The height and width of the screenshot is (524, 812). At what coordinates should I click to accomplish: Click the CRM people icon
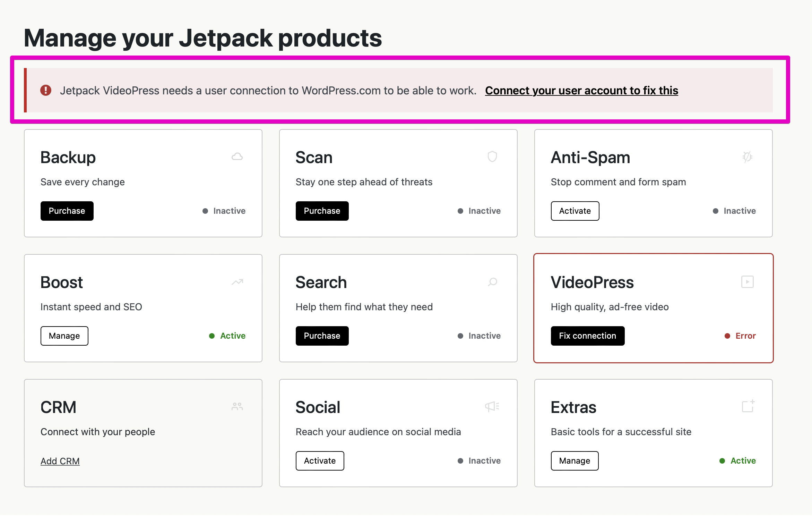[237, 407]
